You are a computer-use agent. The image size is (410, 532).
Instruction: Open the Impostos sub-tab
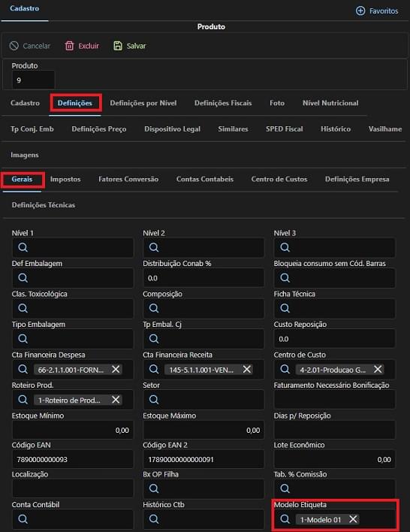[x=65, y=179]
